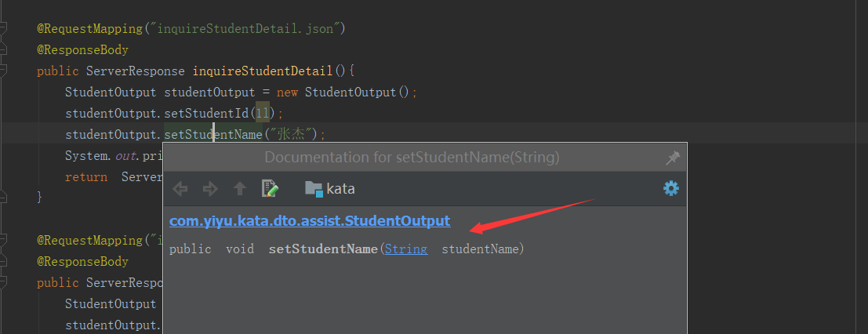868x334 pixels.
Task: Collapse first @RequestMapping annotation fold marker
Action: tap(3, 27)
